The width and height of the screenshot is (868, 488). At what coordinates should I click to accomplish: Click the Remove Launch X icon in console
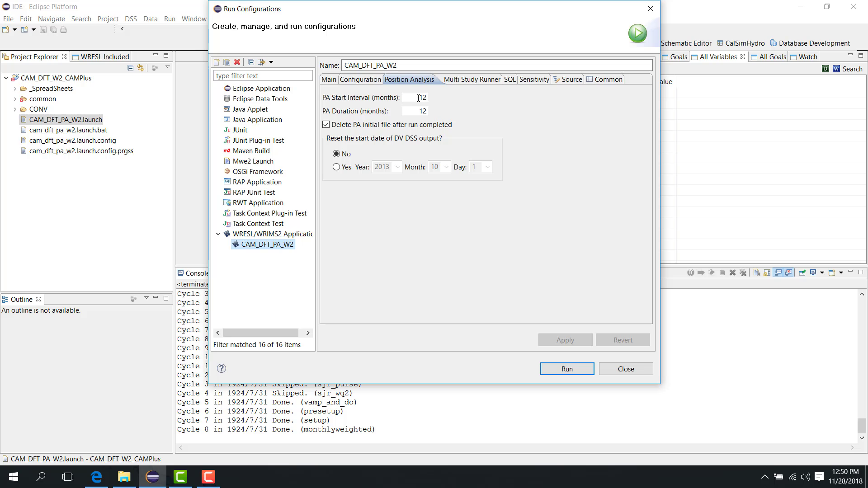(x=733, y=272)
